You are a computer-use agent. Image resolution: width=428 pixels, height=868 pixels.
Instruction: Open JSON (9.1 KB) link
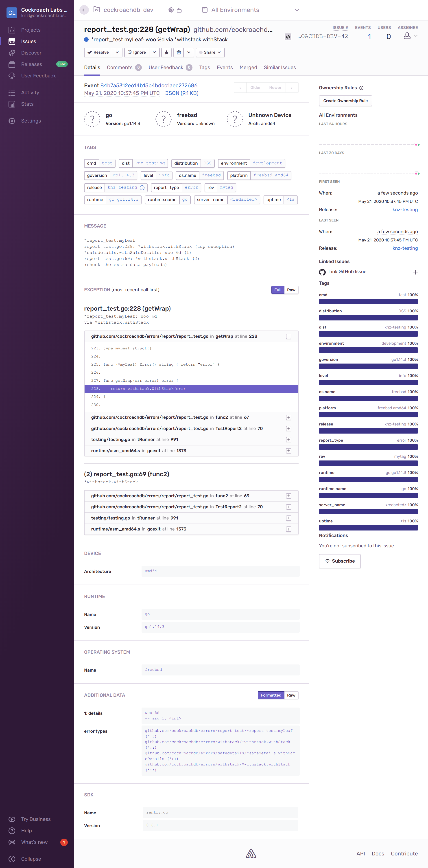181,93
